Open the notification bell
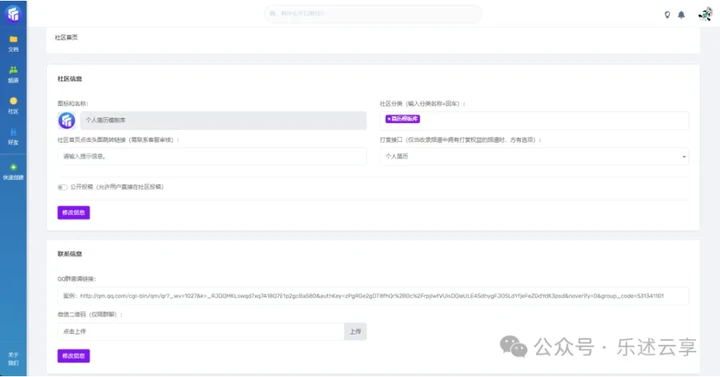 (x=681, y=15)
